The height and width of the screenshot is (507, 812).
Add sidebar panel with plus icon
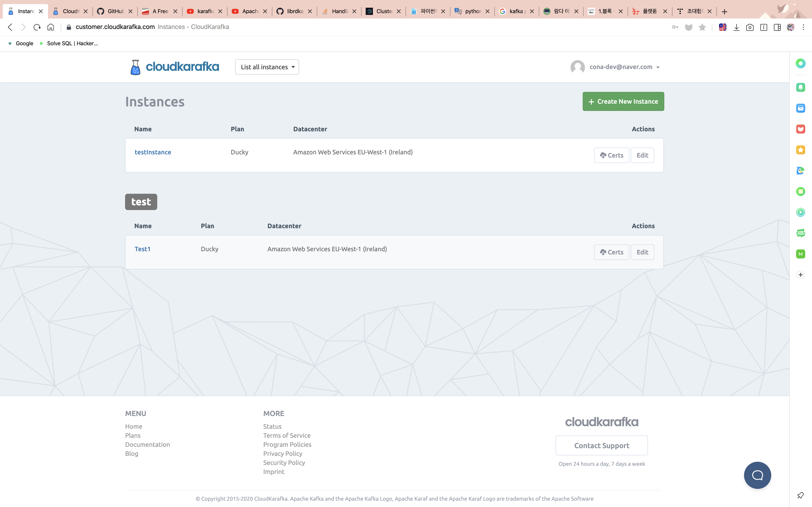click(x=801, y=275)
